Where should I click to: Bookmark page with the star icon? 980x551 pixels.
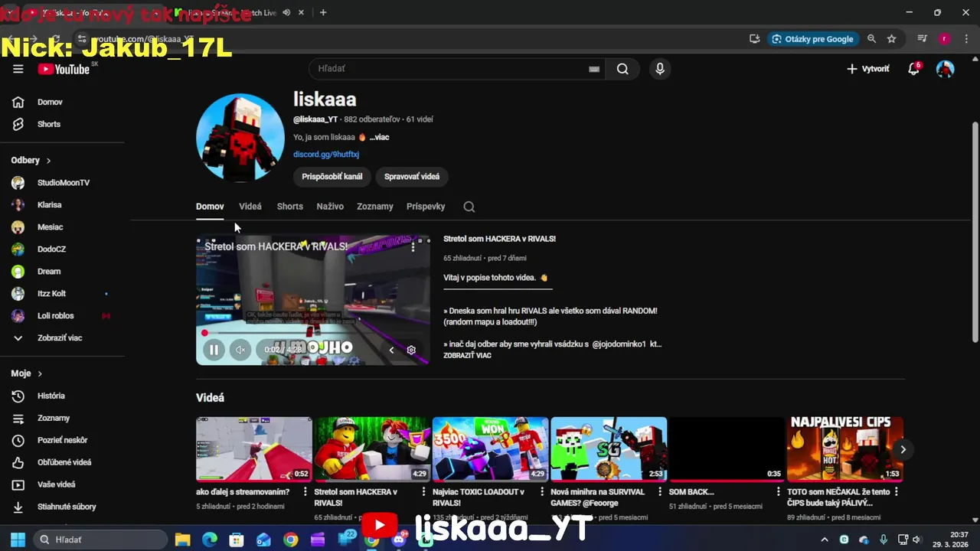tap(891, 39)
